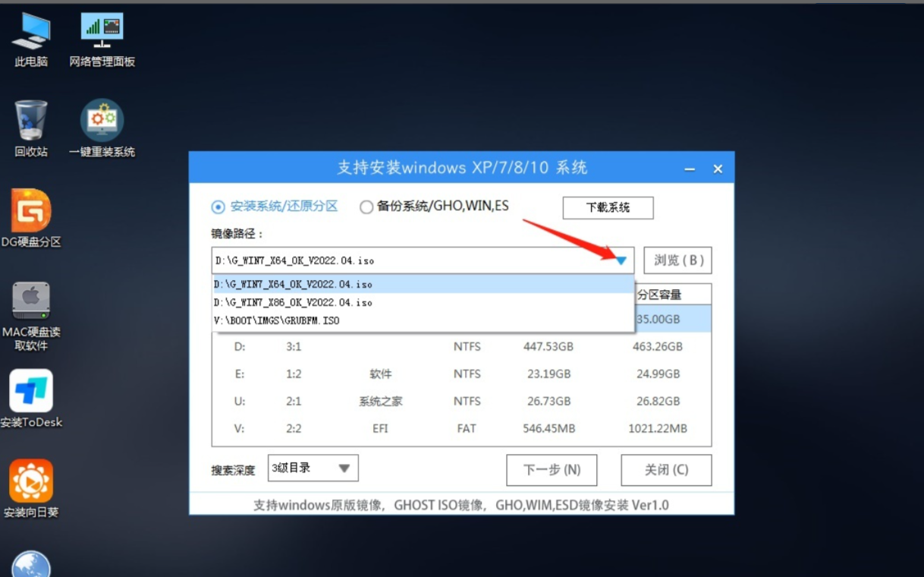Open the globe browser icon at bottom
The height and width of the screenshot is (577, 924).
pyautogui.click(x=31, y=564)
